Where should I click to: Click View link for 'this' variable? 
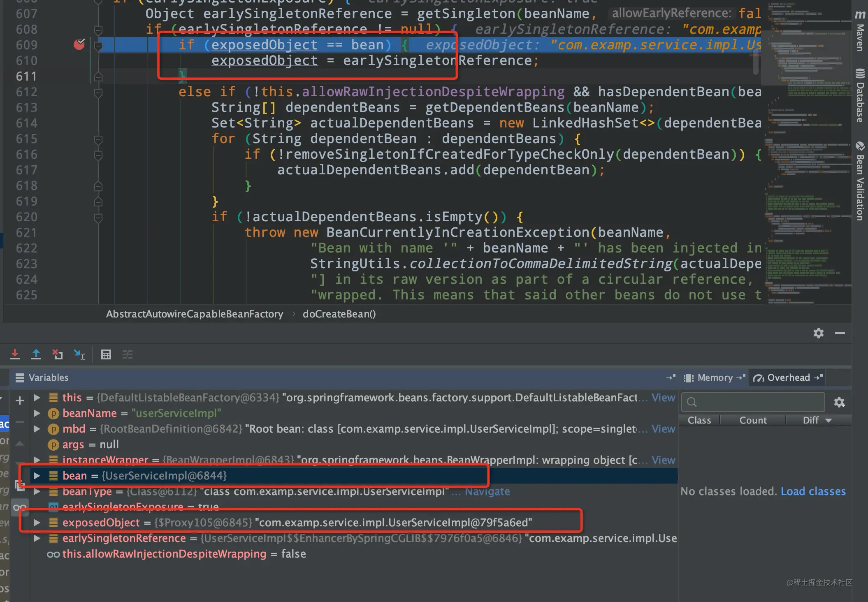(663, 397)
